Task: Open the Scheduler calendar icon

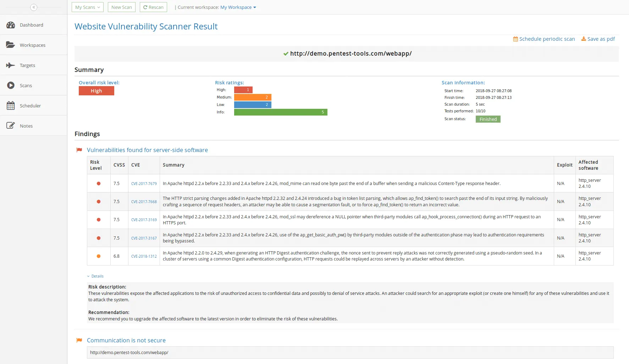Action: click(x=11, y=105)
